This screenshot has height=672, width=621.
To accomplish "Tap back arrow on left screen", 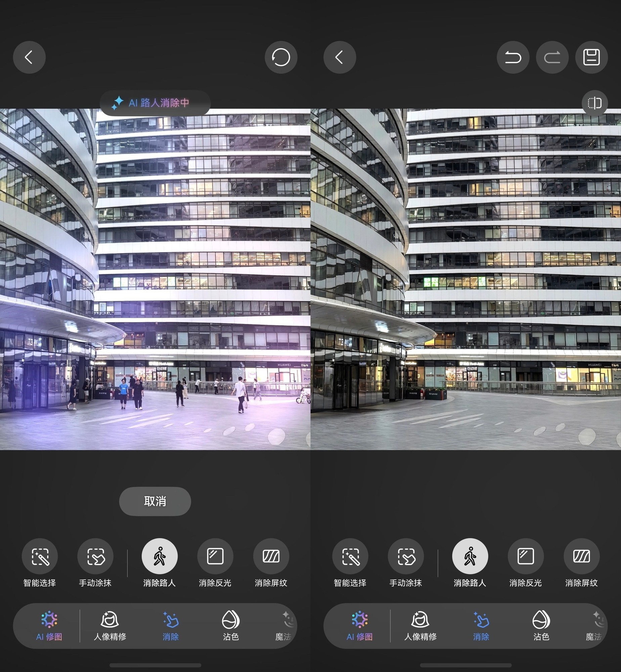I will [29, 57].
